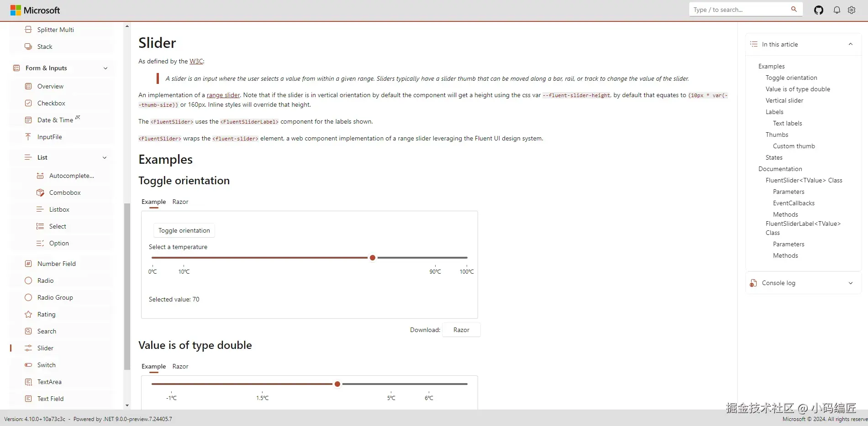
Task: Click the Splitter Multi icon
Action: 28,30
